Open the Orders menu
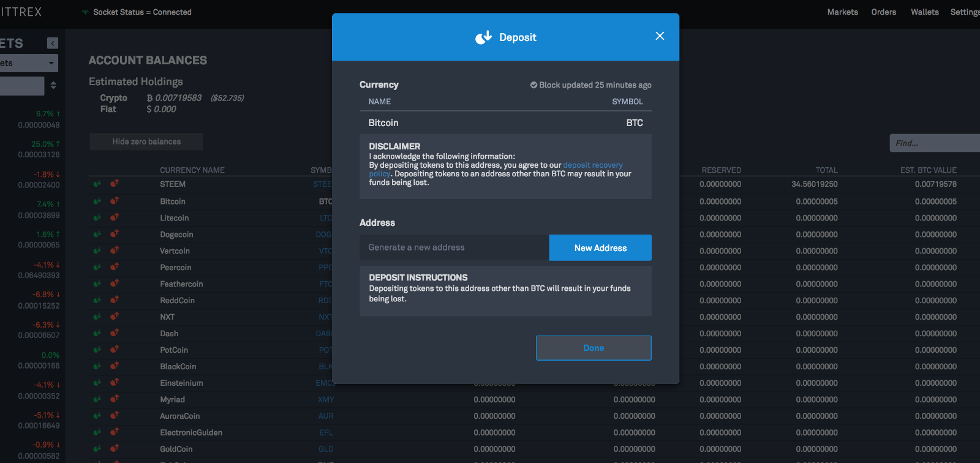This screenshot has height=463, width=980. point(883,12)
